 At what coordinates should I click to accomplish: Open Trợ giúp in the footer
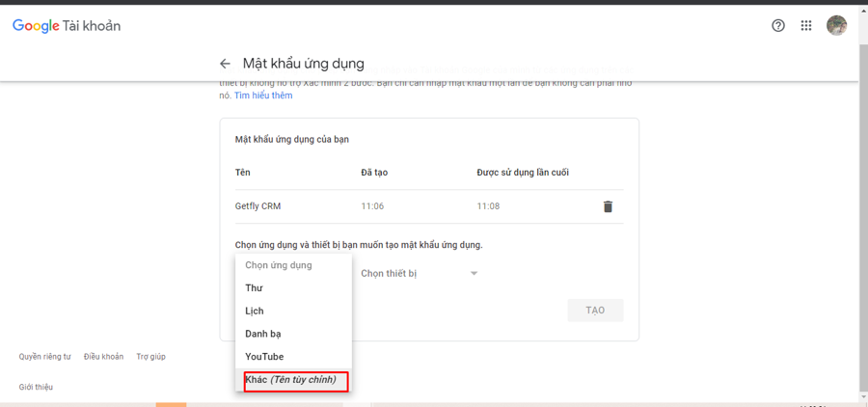coord(150,357)
